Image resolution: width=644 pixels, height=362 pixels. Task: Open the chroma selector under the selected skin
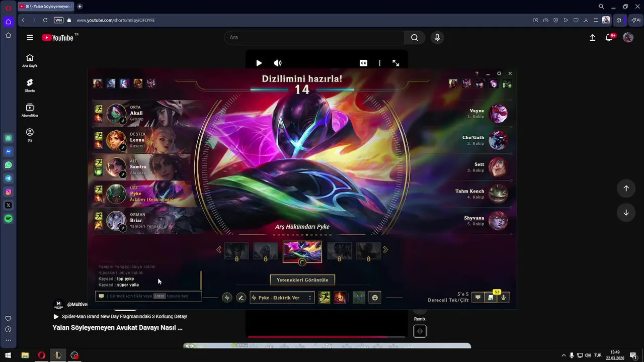click(x=302, y=262)
